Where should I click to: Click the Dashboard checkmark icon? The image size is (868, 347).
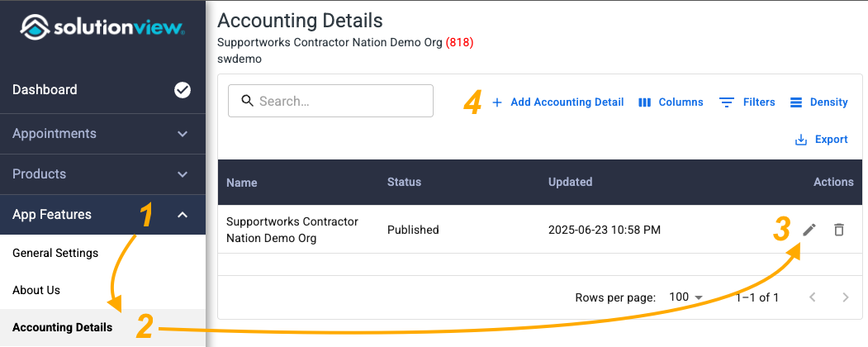(x=183, y=90)
